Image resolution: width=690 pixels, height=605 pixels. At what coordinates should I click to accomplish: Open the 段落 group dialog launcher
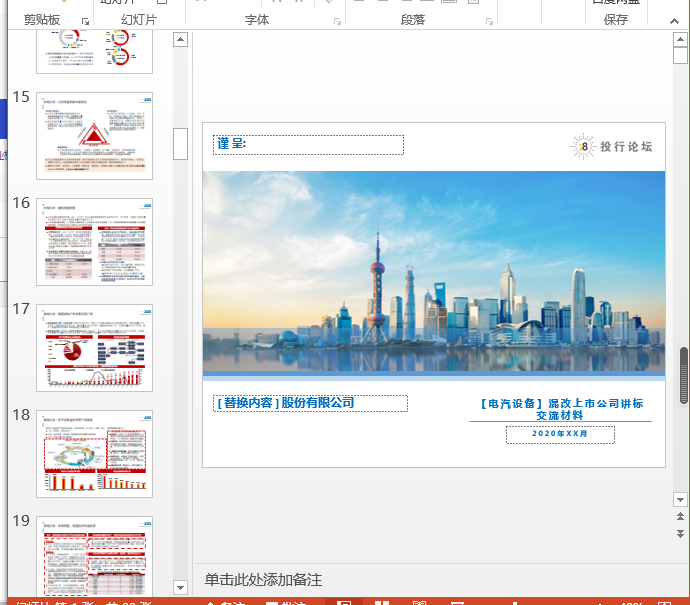(x=489, y=22)
